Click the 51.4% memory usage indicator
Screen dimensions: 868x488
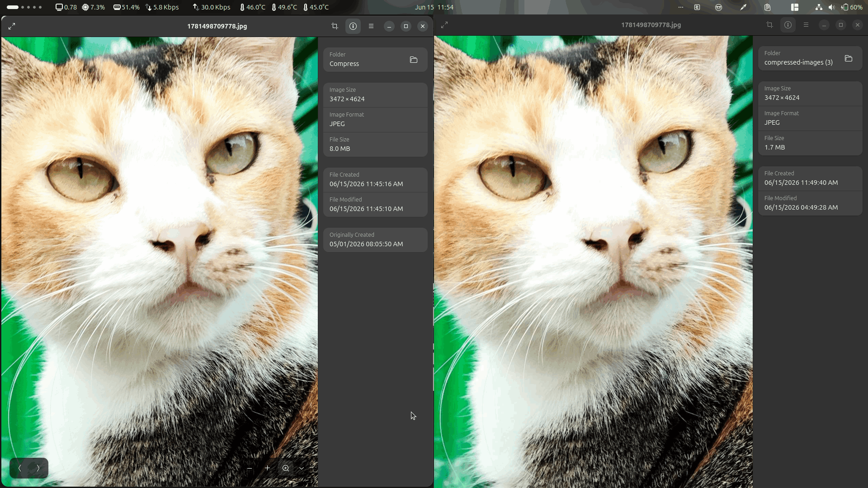pyautogui.click(x=126, y=7)
